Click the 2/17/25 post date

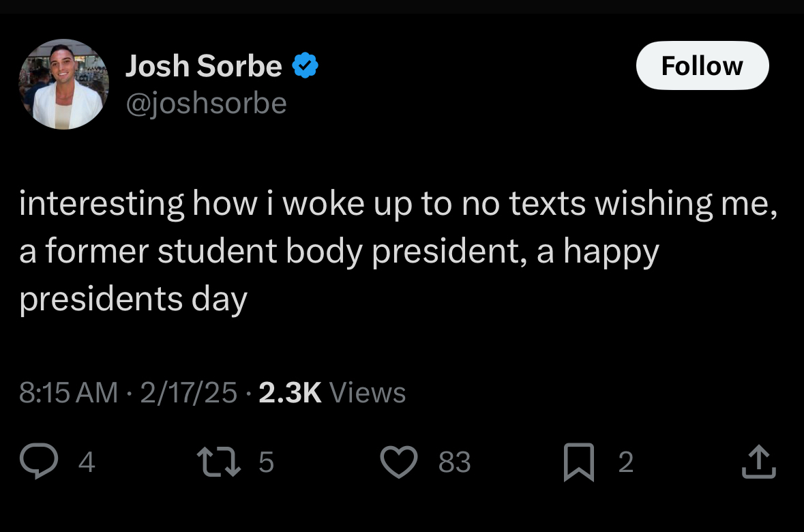pyautogui.click(x=189, y=392)
